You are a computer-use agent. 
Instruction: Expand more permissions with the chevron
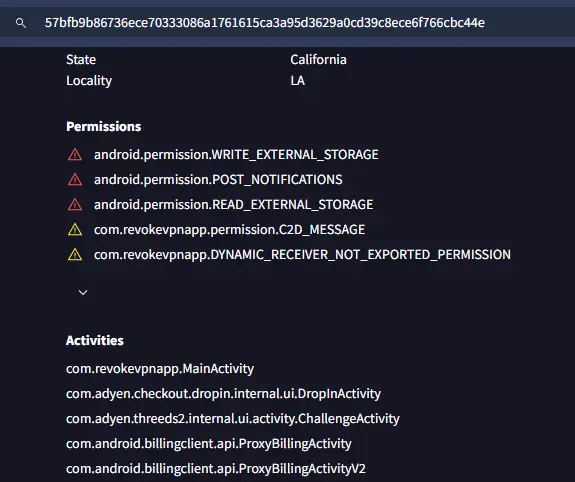tap(83, 292)
